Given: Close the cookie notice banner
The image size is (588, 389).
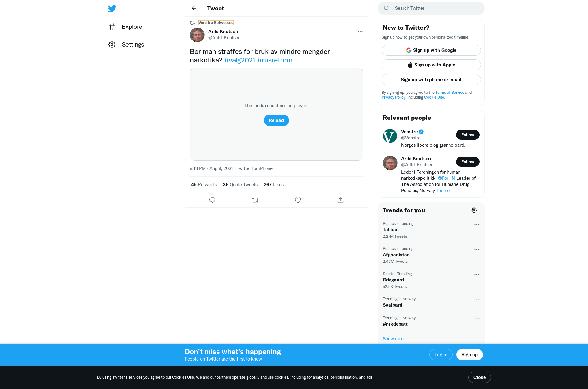Looking at the screenshot, I should click(x=479, y=377).
